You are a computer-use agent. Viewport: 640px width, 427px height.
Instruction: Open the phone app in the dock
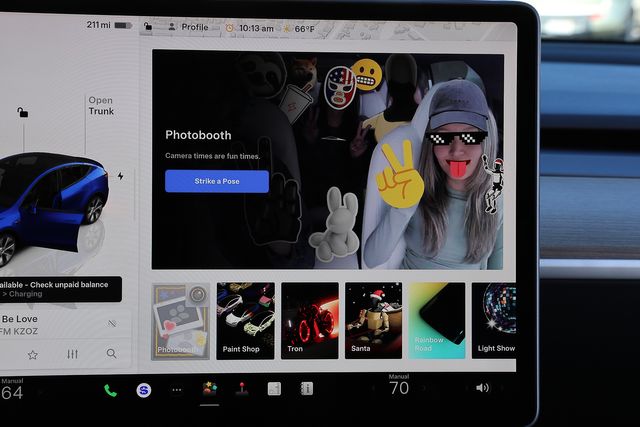(110, 390)
